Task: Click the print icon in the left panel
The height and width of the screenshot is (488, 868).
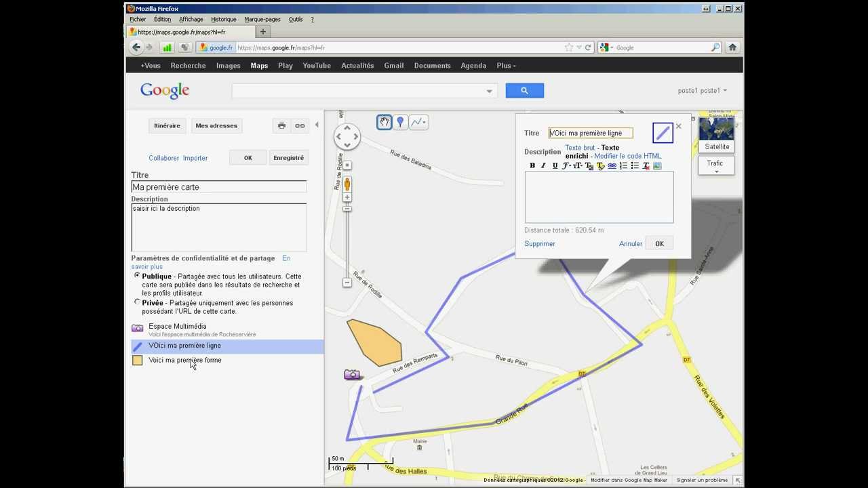Action: [x=282, y=125]
